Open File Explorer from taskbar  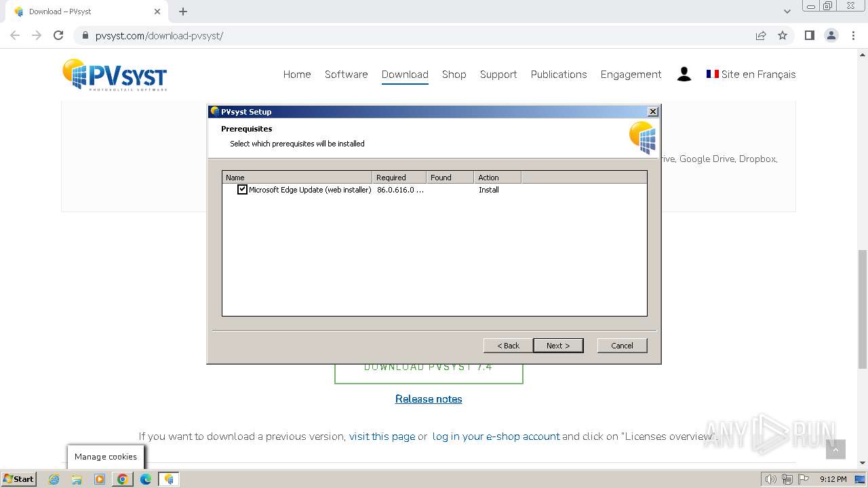point(77,479)
